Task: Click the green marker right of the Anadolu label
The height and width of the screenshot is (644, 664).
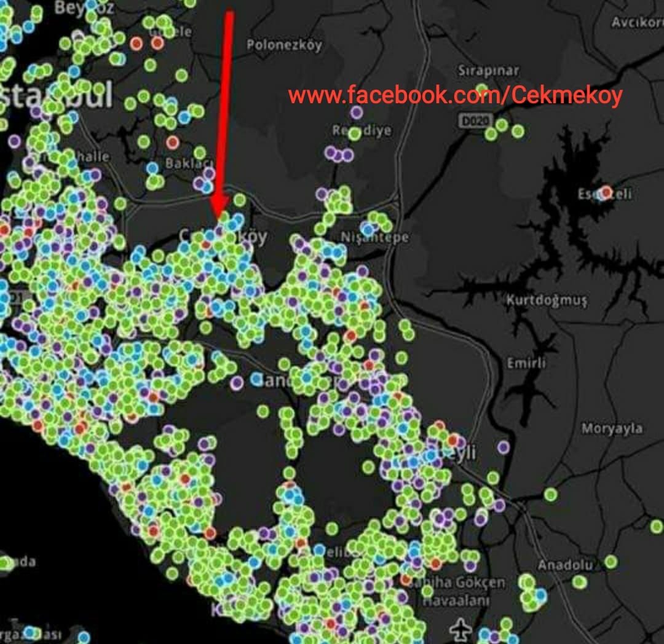Action: pos(611,562)
